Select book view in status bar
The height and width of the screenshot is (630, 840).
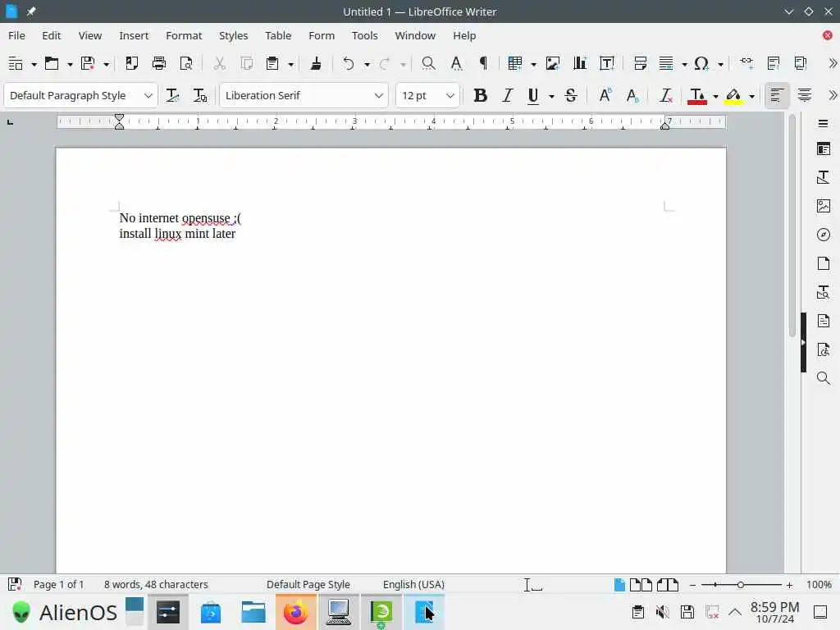(668, 584)
